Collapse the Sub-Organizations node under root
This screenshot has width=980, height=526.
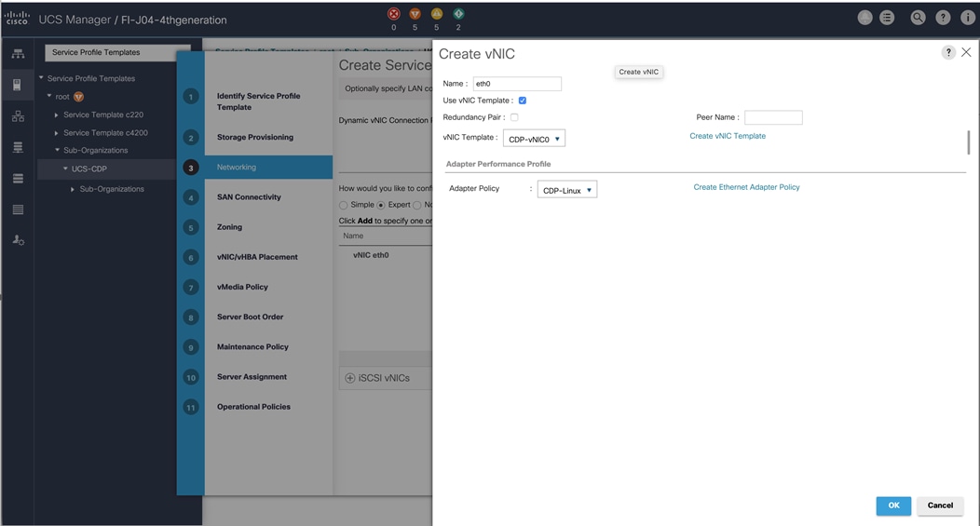[57, 150]
